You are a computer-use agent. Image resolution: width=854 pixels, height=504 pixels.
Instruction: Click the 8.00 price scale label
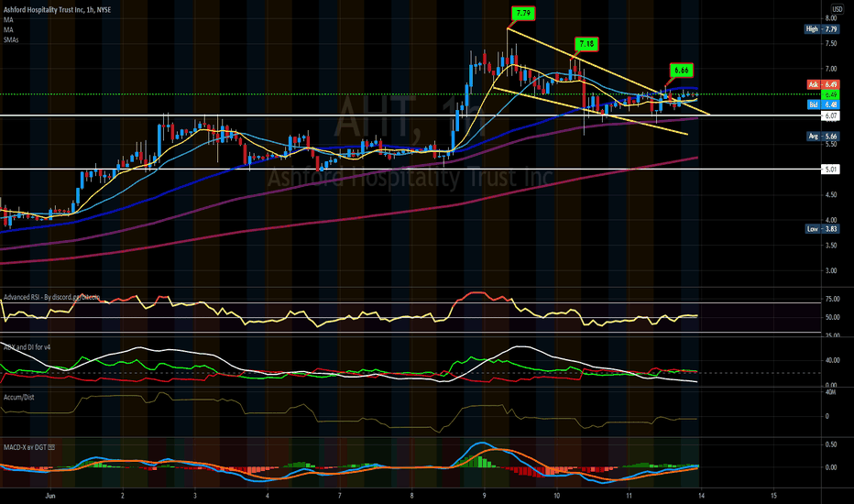(x=830, y=18)
